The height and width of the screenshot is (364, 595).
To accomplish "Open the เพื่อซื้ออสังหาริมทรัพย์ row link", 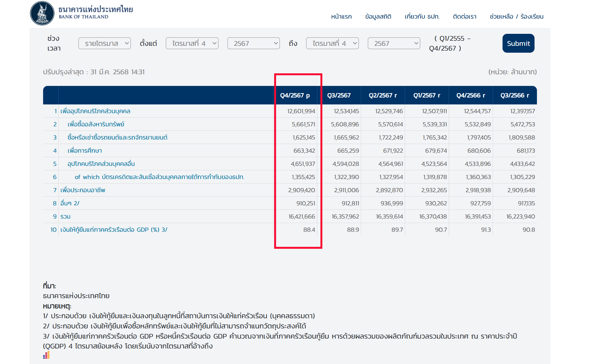I will (x=96, y=124).
